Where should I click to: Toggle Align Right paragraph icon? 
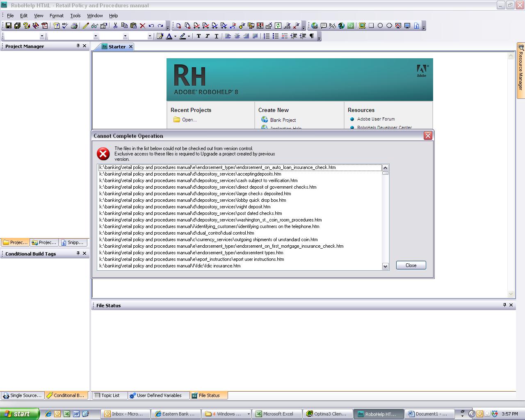tap(246, 36)
